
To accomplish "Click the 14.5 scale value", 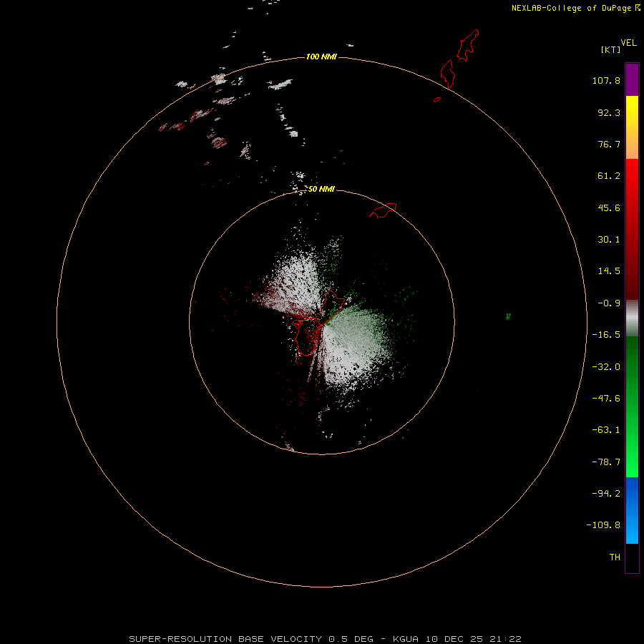I will point(609,271).
